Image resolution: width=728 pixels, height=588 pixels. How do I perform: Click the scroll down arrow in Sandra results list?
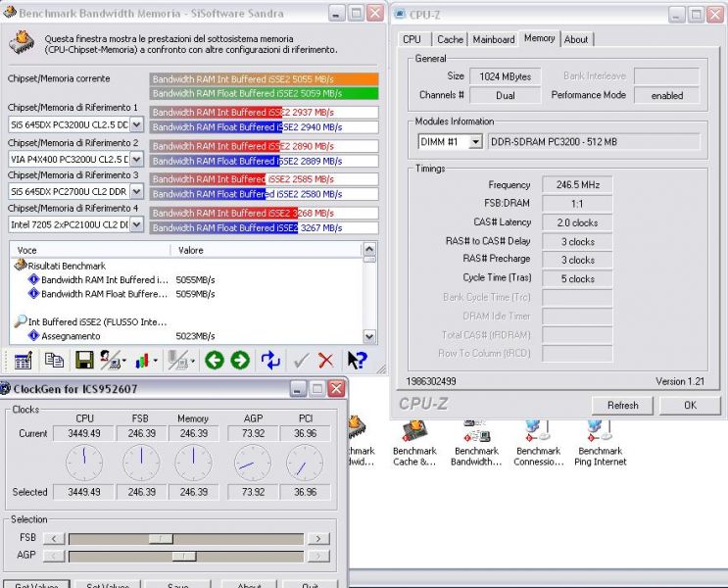point(369,336)
